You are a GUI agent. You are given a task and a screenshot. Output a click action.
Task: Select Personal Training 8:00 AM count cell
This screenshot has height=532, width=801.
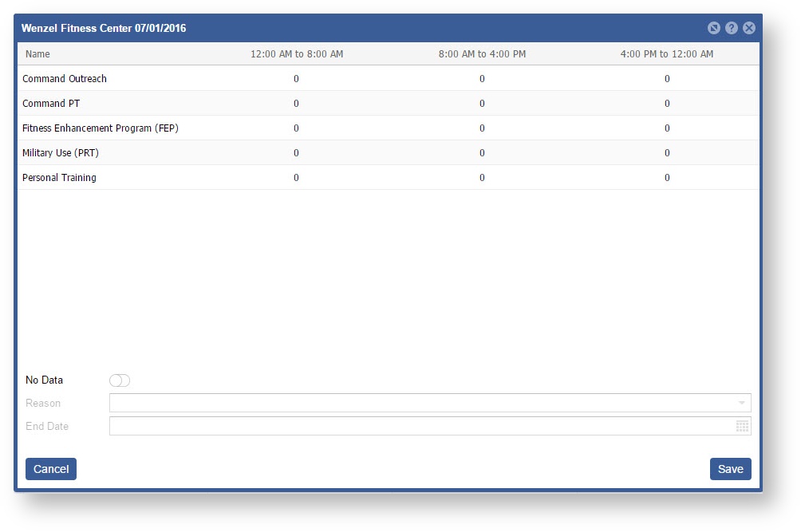482,178
